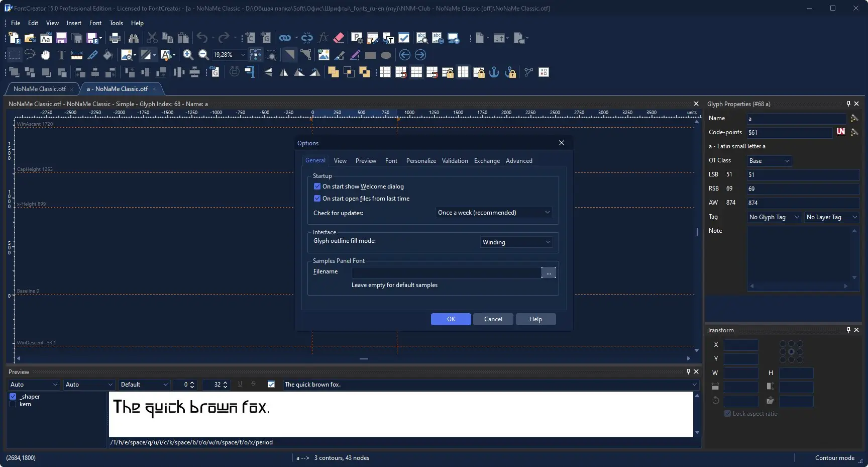Viewport: 868px width, 467px height.
Task: Click the glyph Name input field
Action: pos(797,119)
